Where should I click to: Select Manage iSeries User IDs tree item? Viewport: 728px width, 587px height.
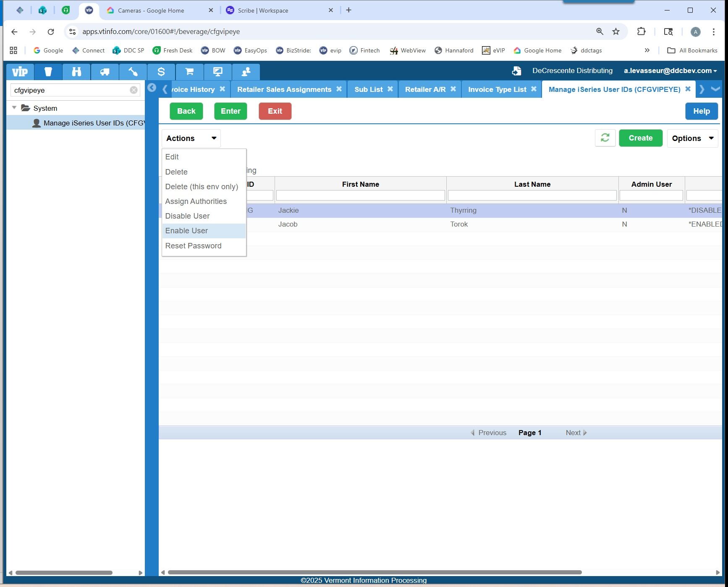pos(76,123)
